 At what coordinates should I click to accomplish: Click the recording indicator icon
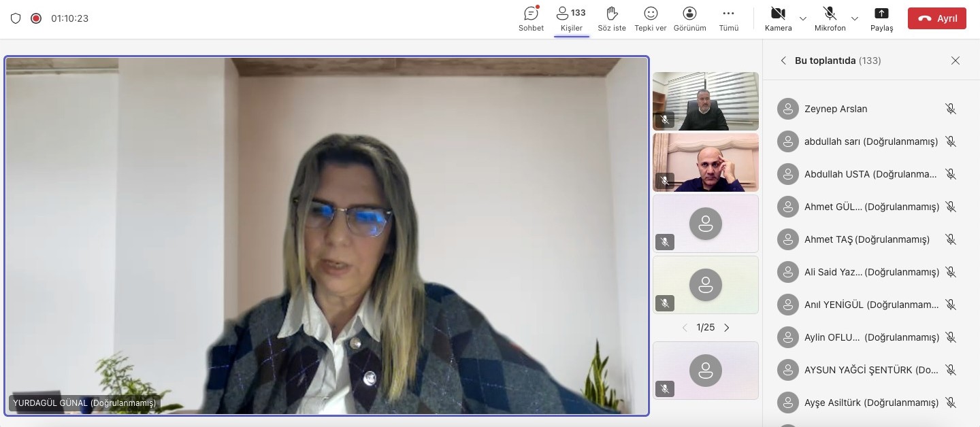[x=36, y=18]
